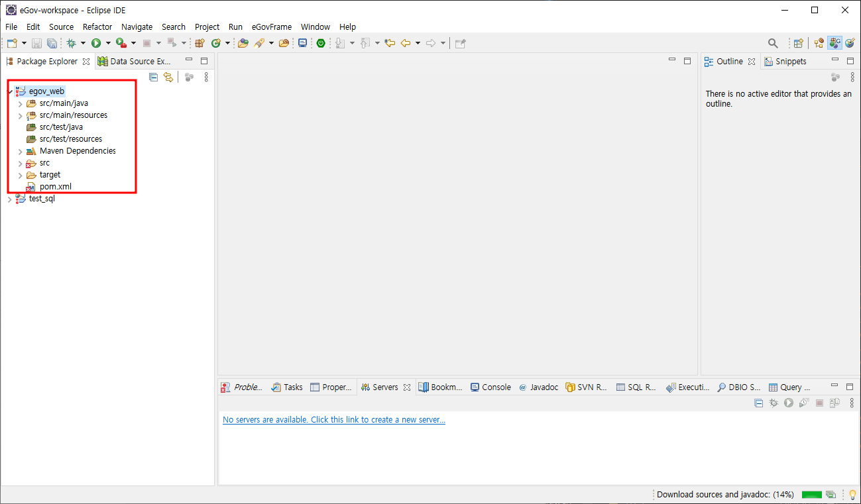Open the Refactor menu

[x=97, y=27]
